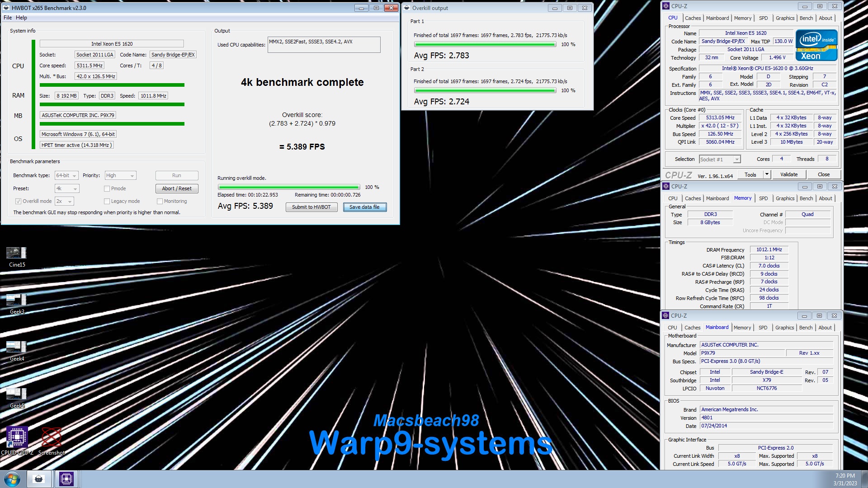Click the CPU-Z Validate button
868x488 pixels.
click(789, 174)
